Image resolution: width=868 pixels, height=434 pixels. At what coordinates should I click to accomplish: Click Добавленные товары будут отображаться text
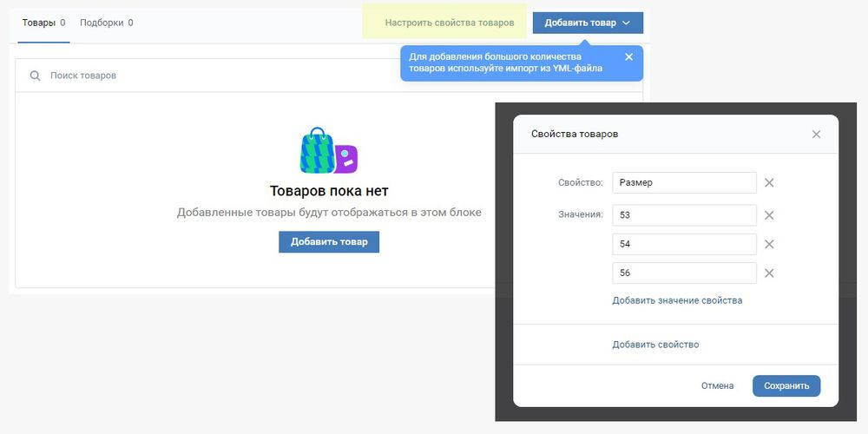click(329, 213)
